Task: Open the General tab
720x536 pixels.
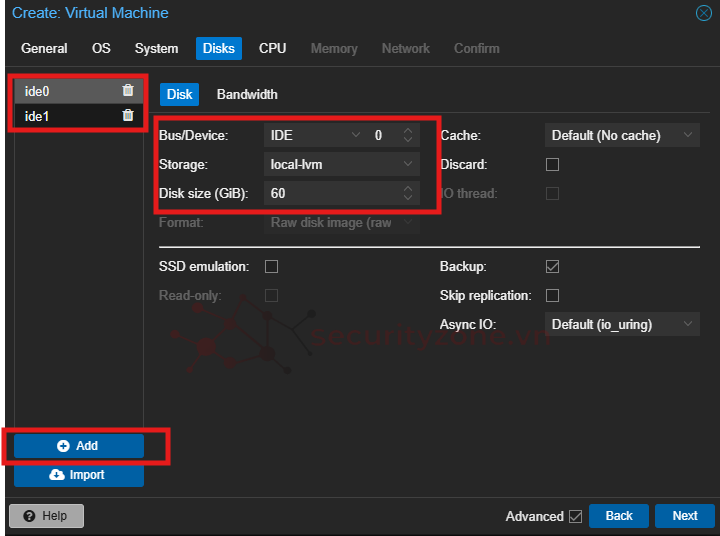Action: pos(44,48)
